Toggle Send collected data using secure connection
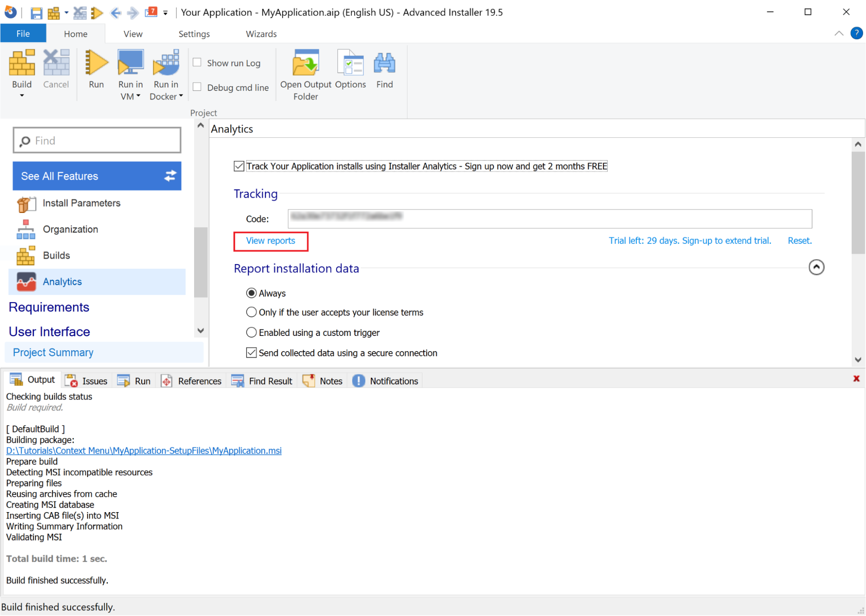This screenshot has width=866, height=616. click(x=251, y=353)
